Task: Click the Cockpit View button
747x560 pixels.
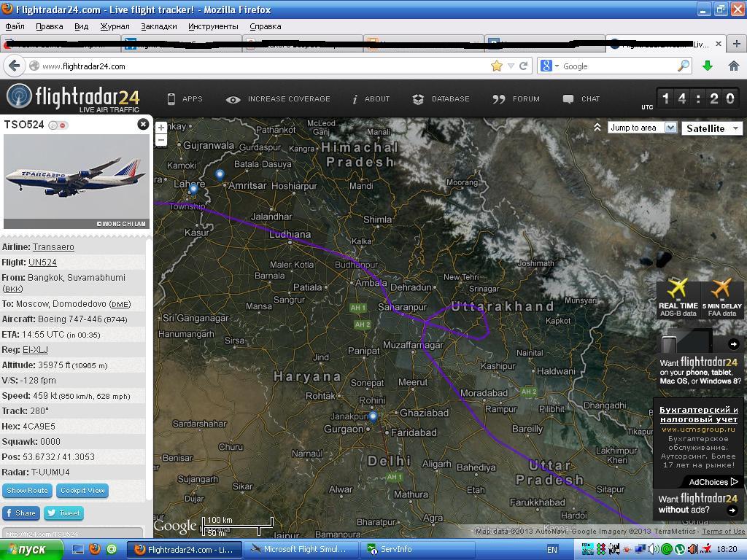Action: (82, 491)
